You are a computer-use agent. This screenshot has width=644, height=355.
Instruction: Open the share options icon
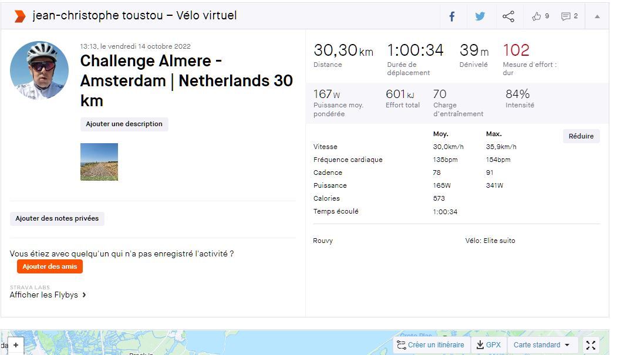point(508,16)
